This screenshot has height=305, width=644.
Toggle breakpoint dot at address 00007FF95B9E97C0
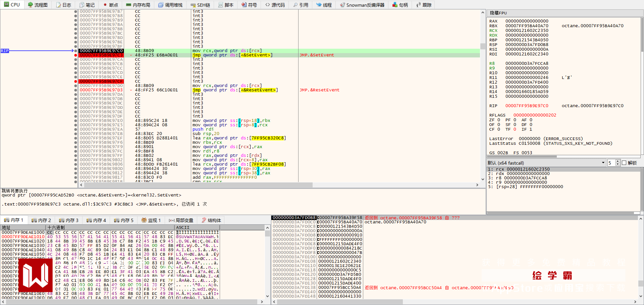[76, 51]
